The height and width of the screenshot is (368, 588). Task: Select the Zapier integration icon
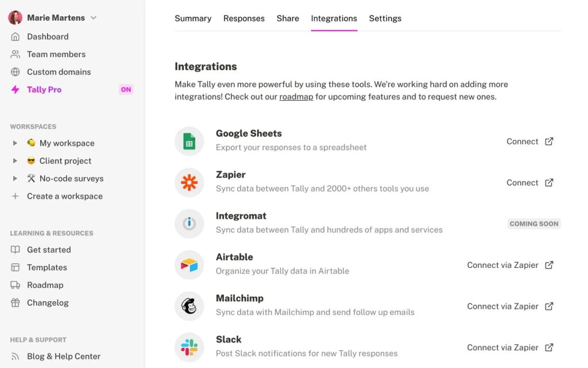pyautogui.click(x=189, y=182)
